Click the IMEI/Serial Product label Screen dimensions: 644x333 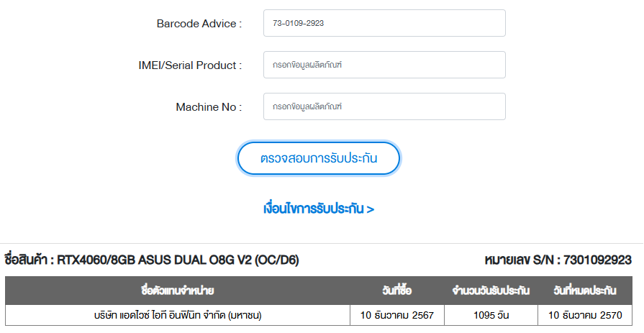pos(190,65)
